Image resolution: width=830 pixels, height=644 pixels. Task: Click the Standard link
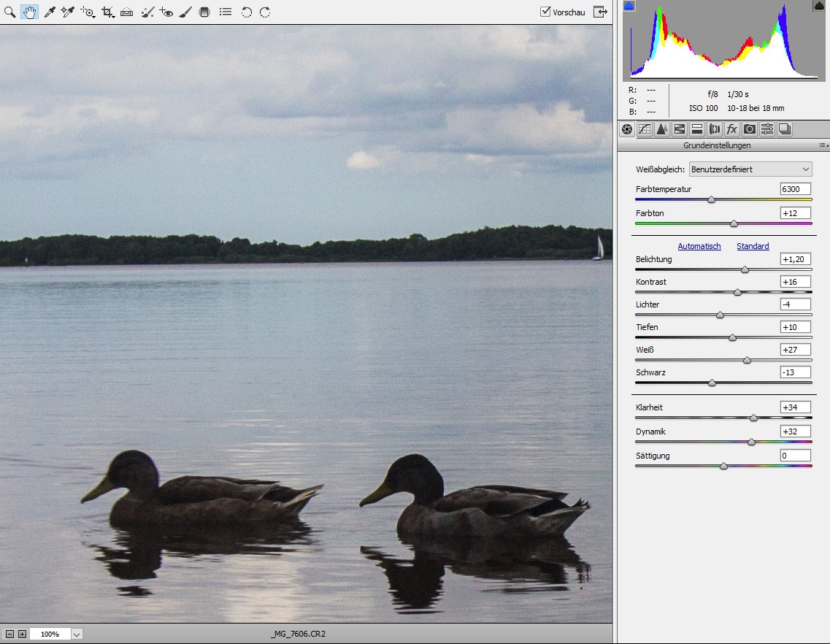tap(753, 247)
